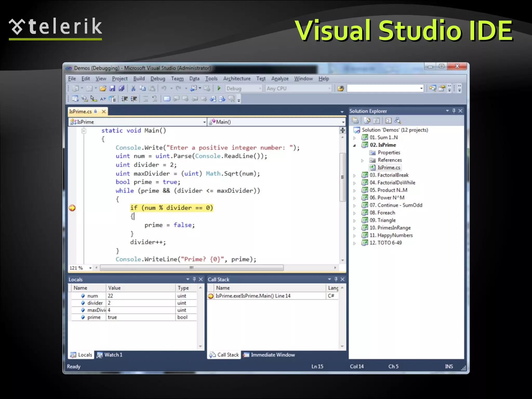Click the Open File folder icon
532x399 pixels.
(103, 89)
